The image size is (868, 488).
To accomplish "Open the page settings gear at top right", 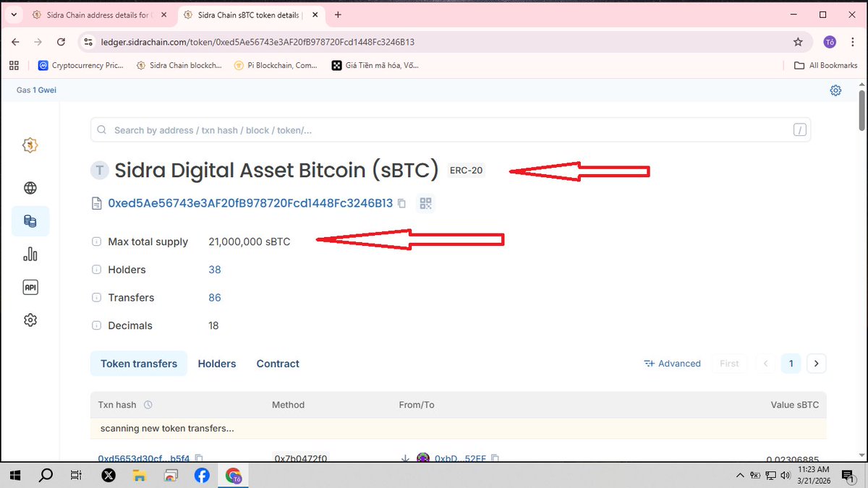I will [x=835, y=90].
